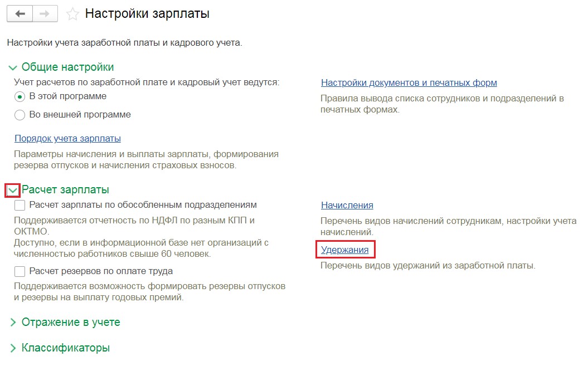This screenshot has width=588, height=366.
Task: Click the back arrow navigation button
Action: click(x=20, y=14)
